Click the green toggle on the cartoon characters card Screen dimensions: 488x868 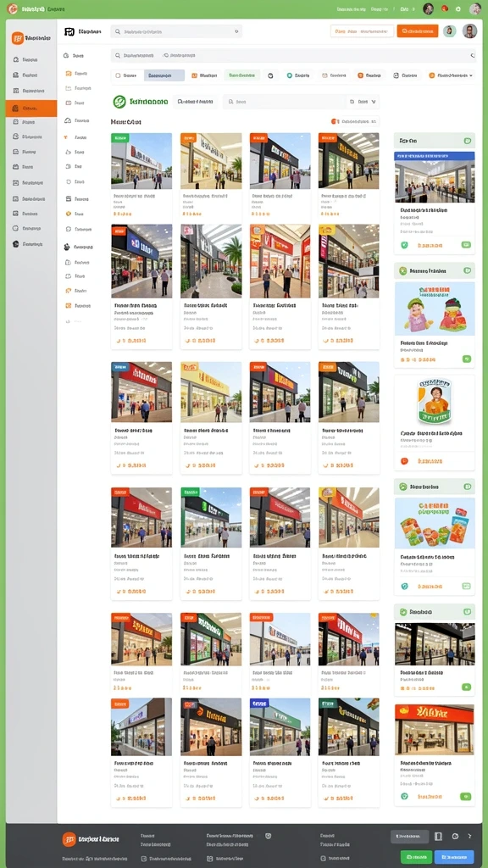point(467,359)
